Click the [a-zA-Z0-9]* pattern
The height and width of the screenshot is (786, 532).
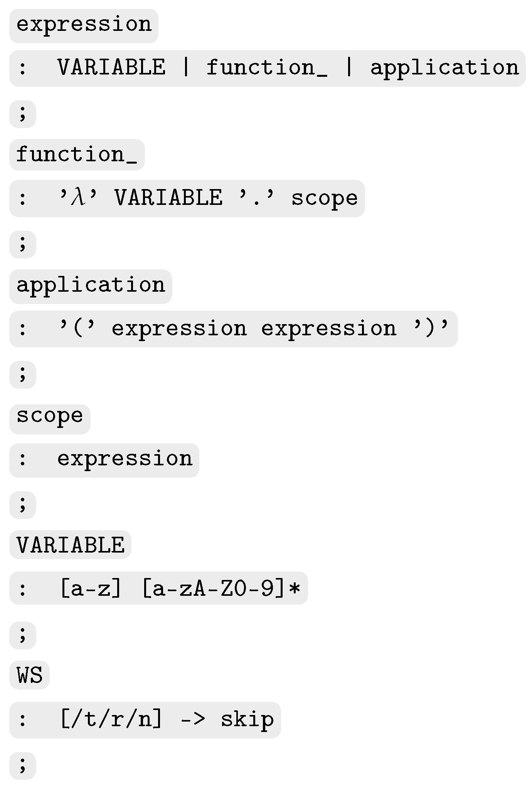[x=221, y=589]
